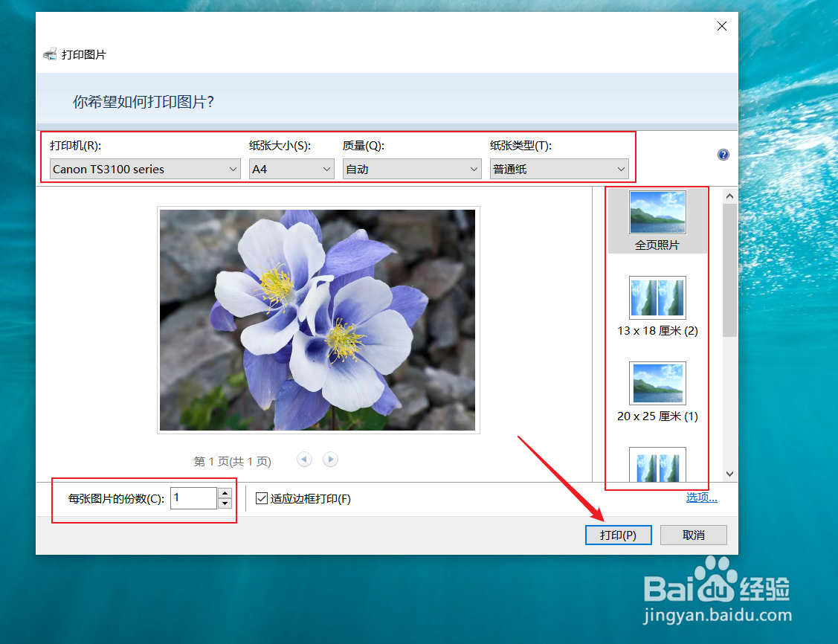Select 20 x 25 厘米 (1) layout

point(657,393)
